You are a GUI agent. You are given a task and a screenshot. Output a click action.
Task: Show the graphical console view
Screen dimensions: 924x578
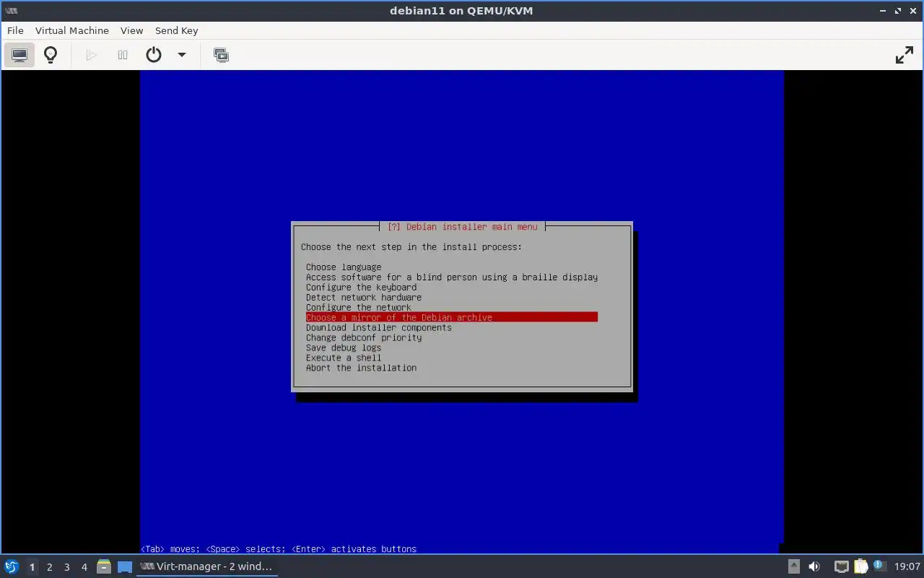click(x=19, y=55)
